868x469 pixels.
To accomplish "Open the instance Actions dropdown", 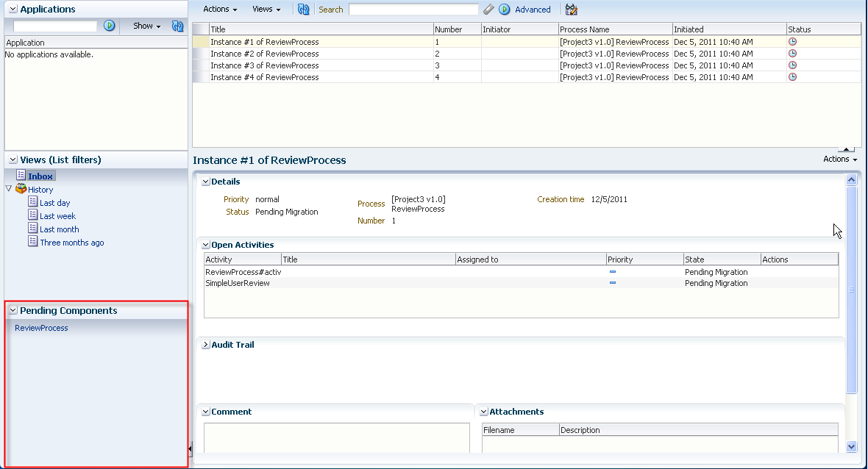I will pyautogui.click(x=840, y=159).
